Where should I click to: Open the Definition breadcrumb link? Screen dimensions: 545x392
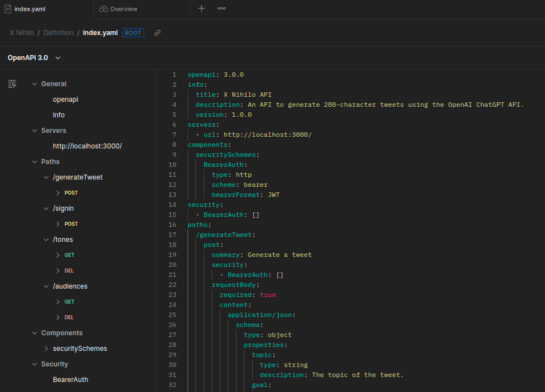(x=58, y=33)
